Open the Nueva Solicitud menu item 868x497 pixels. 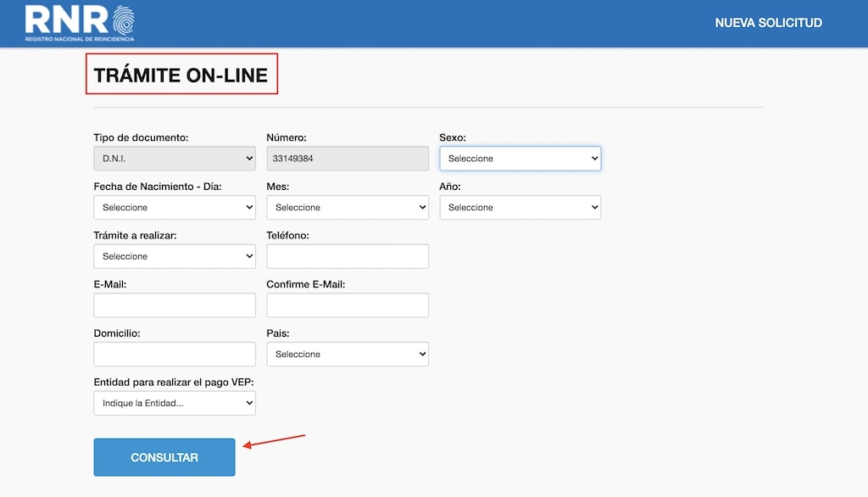(768, 23)
